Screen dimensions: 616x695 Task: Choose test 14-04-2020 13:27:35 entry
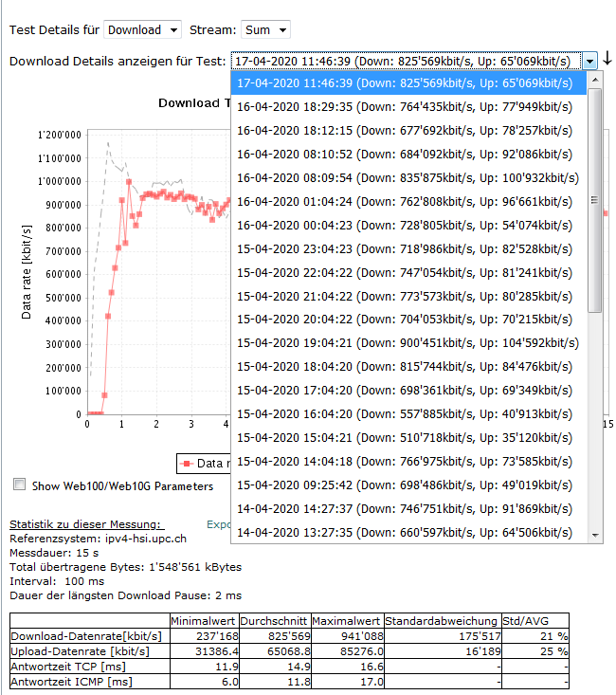[x=408, y=532]
